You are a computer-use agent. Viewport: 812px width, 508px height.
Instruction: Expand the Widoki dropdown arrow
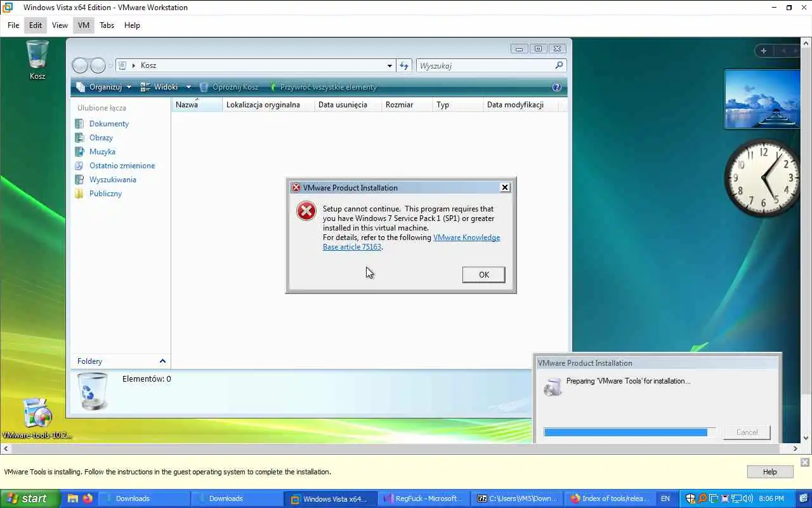point(188,87)
